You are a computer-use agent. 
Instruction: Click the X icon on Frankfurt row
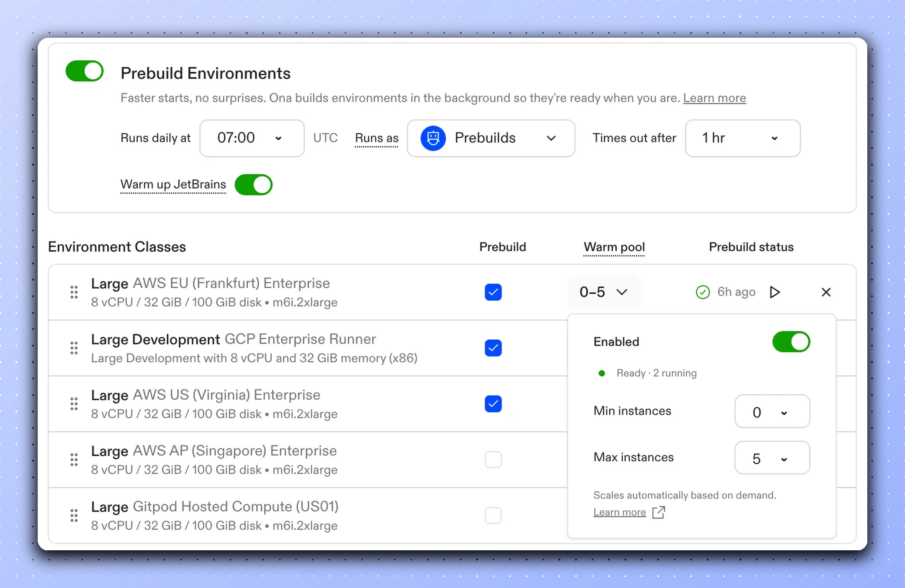(x=826, y=292)
